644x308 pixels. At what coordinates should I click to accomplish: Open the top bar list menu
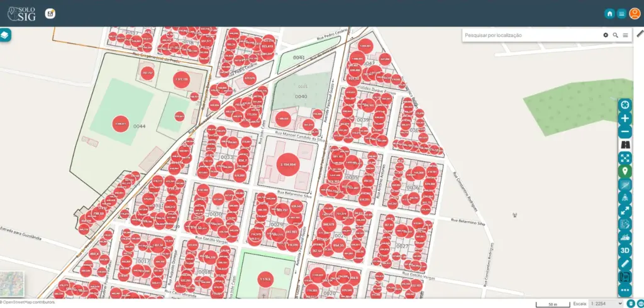[621, 14]
